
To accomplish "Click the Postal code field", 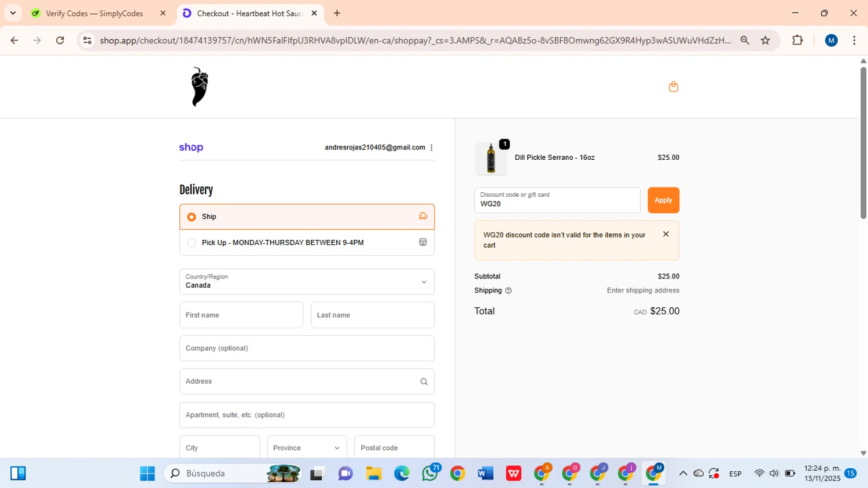I will [395, 447].
